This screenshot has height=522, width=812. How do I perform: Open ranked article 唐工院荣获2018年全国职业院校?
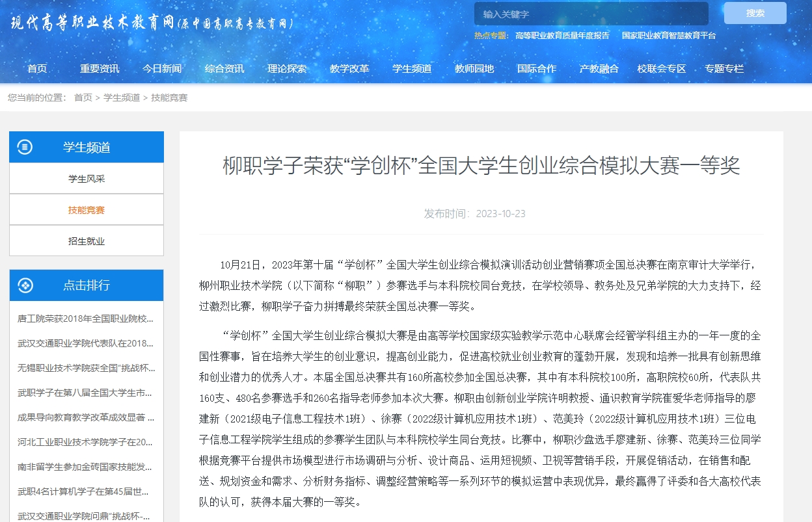[85, 319]
